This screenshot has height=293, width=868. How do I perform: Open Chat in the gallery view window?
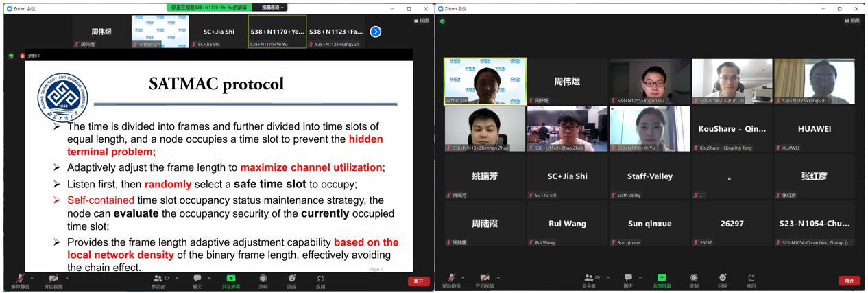628,281
